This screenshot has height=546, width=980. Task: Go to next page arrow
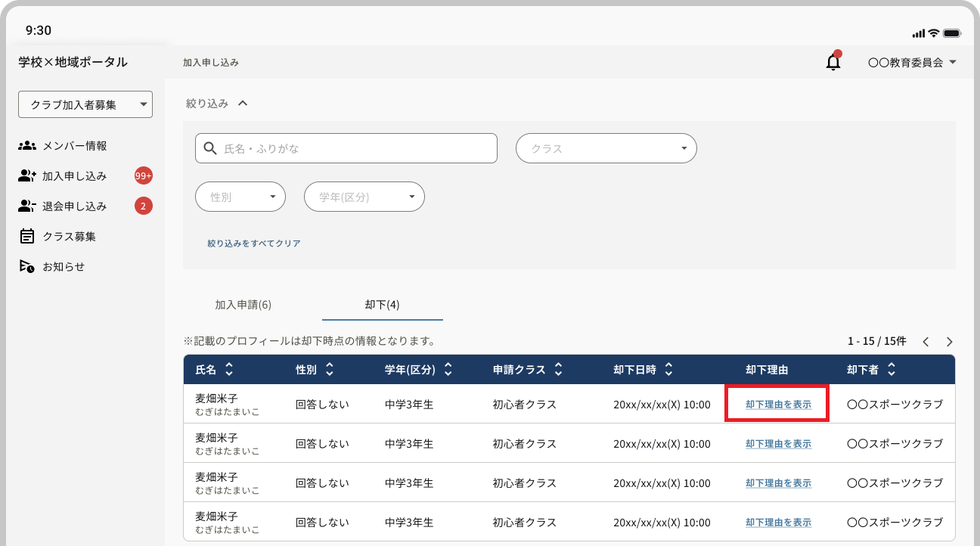point(950,342)
